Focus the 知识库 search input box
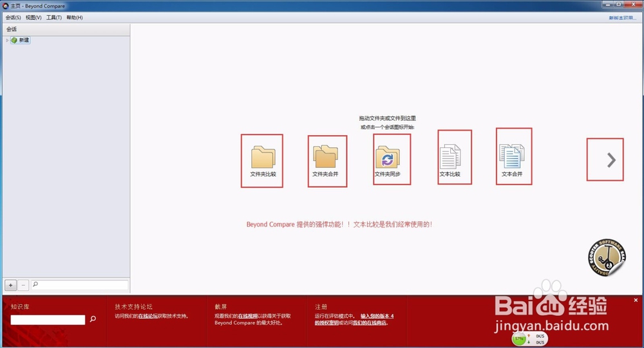Screen dimensions: 644x348 tap(48, 320)
